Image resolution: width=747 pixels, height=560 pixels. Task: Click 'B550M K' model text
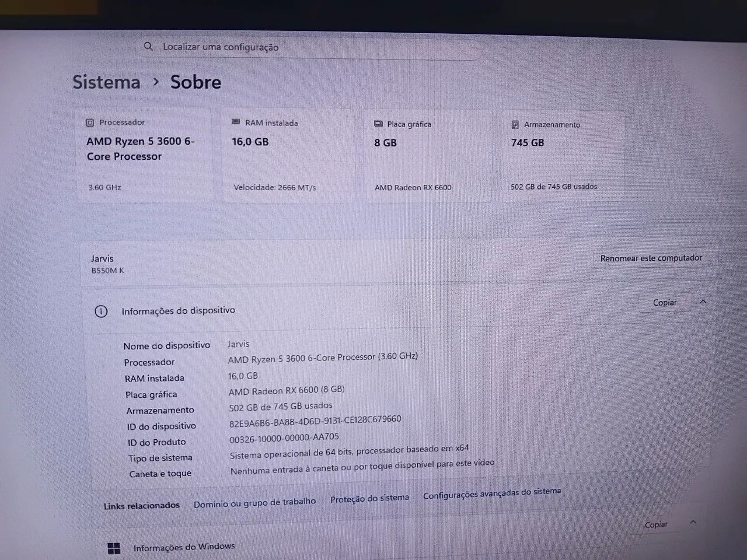[x=108, y=271]
